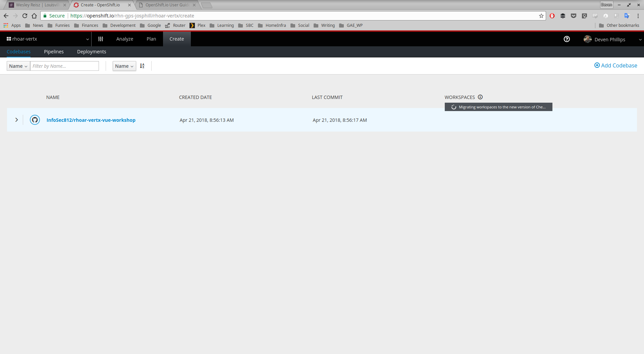The image size is (644, 354).
Task: Click the NAME column header
Action: [53, 97]
